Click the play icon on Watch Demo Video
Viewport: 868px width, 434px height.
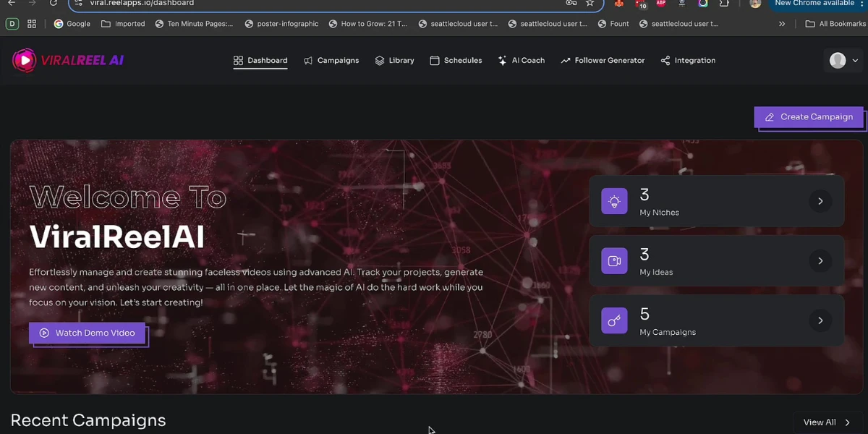44,333
